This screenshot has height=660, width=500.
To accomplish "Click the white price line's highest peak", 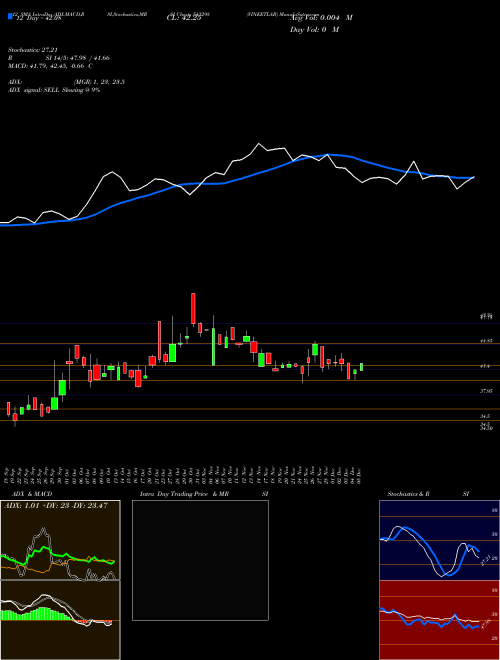I will (x=258, y=144).
